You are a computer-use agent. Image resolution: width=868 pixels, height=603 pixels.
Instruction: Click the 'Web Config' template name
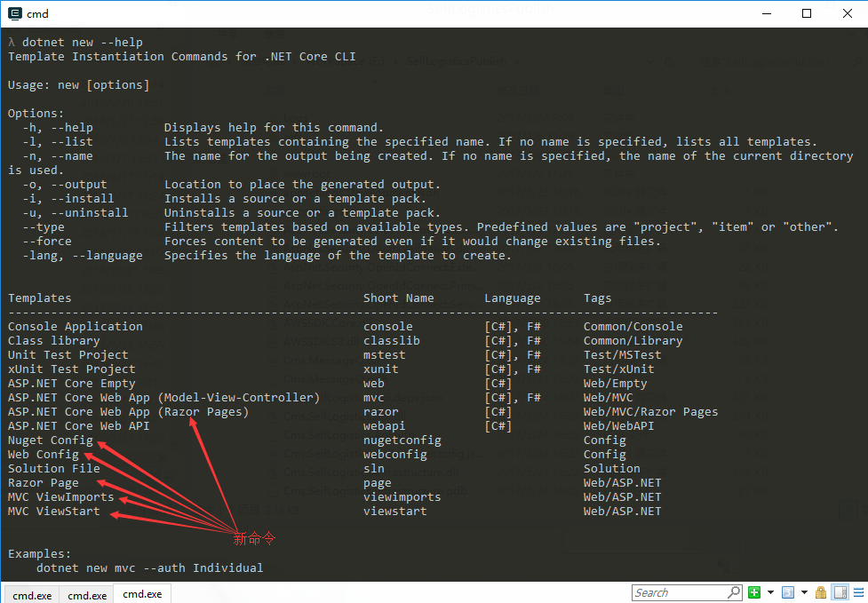44,455
